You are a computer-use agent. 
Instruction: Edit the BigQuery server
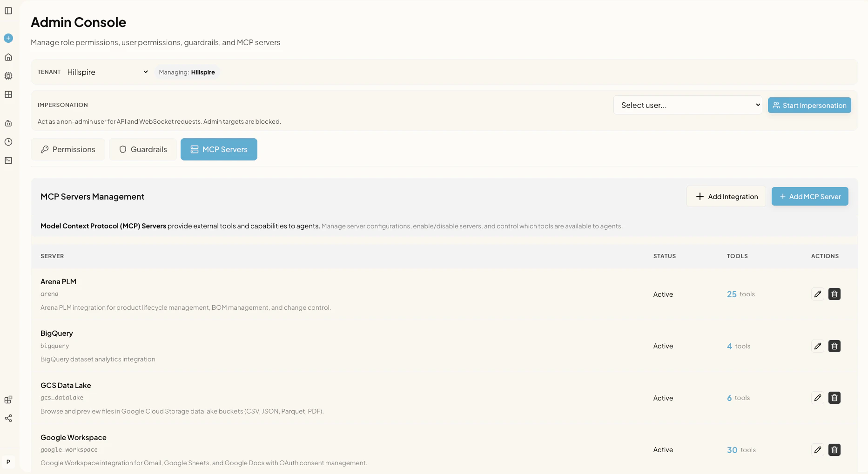[818, 346]
